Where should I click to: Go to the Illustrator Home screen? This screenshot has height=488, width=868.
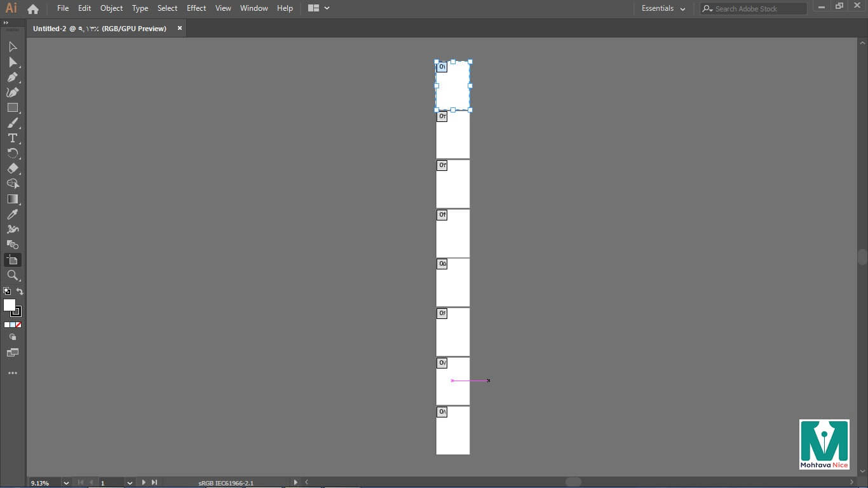point(33,9)
